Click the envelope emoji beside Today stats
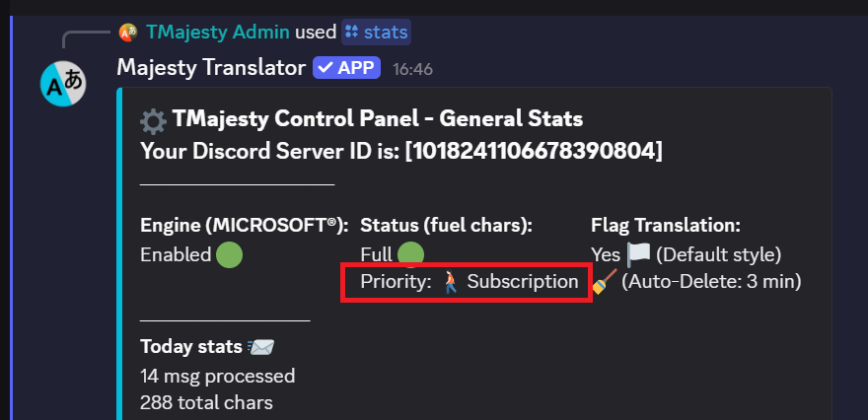 click(x=261, y=346)
